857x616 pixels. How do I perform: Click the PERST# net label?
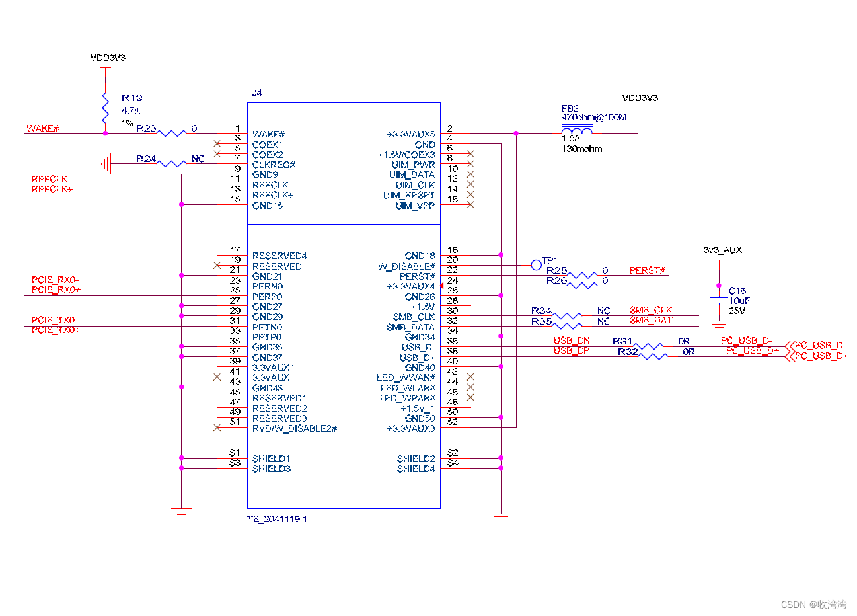[x=648, y=270]
